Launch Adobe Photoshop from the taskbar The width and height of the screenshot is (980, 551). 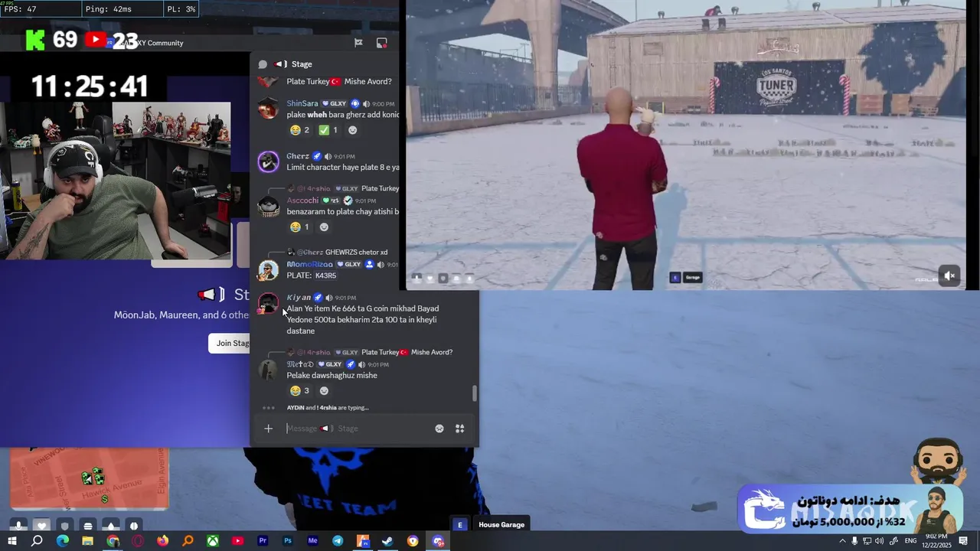288,541
